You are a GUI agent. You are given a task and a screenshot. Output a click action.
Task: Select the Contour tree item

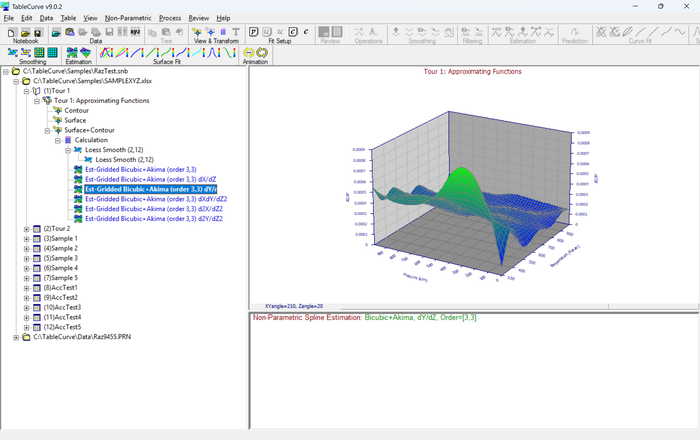click(76, 110)
